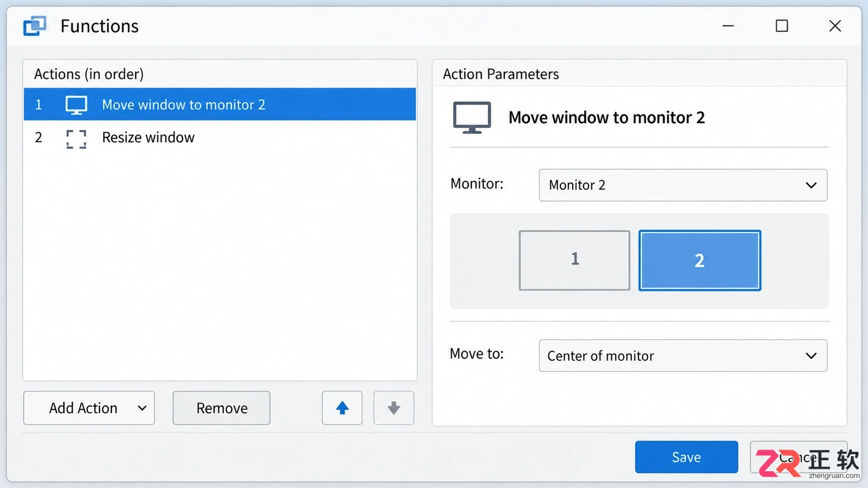Click the Remove button
The height and width of the screenshot is (488, 868).
coord(221,408)
